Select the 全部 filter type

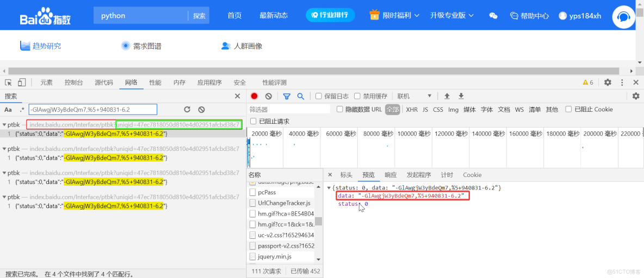[x=393, y=110]
